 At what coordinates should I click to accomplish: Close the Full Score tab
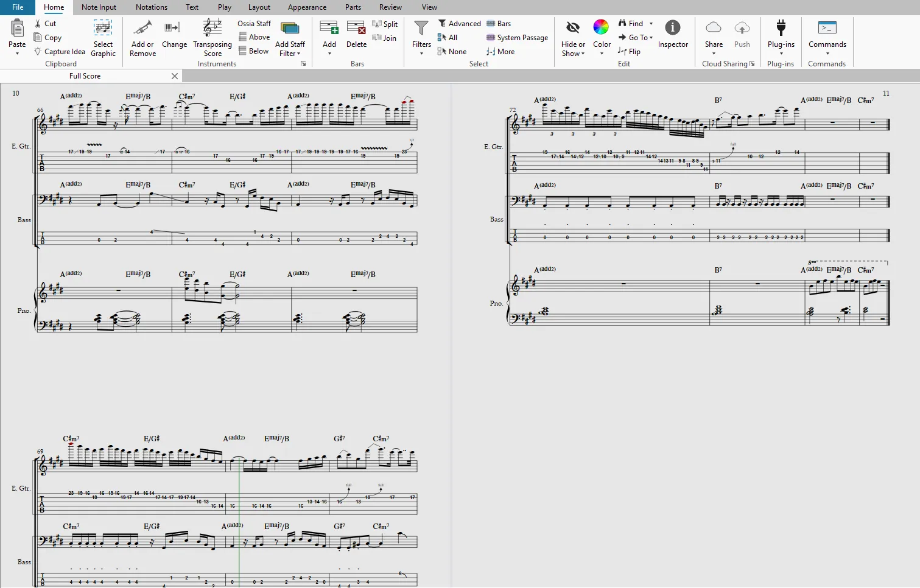pos(175,76)
